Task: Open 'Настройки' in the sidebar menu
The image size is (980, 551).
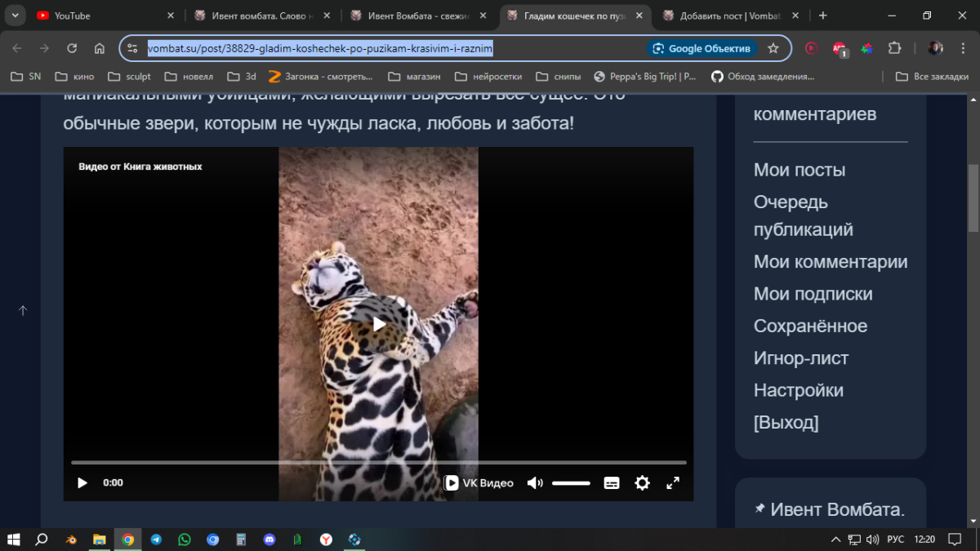Action: 799,390
